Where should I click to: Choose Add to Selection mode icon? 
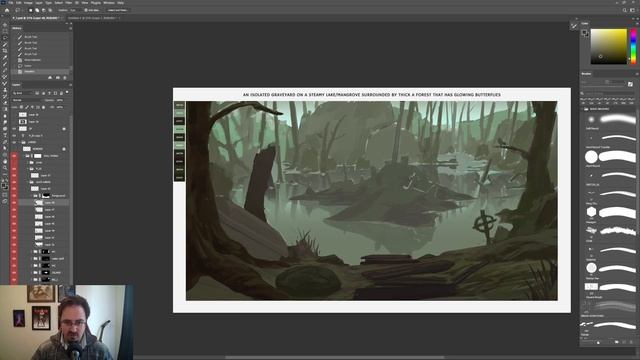click(x=37, y=10)
